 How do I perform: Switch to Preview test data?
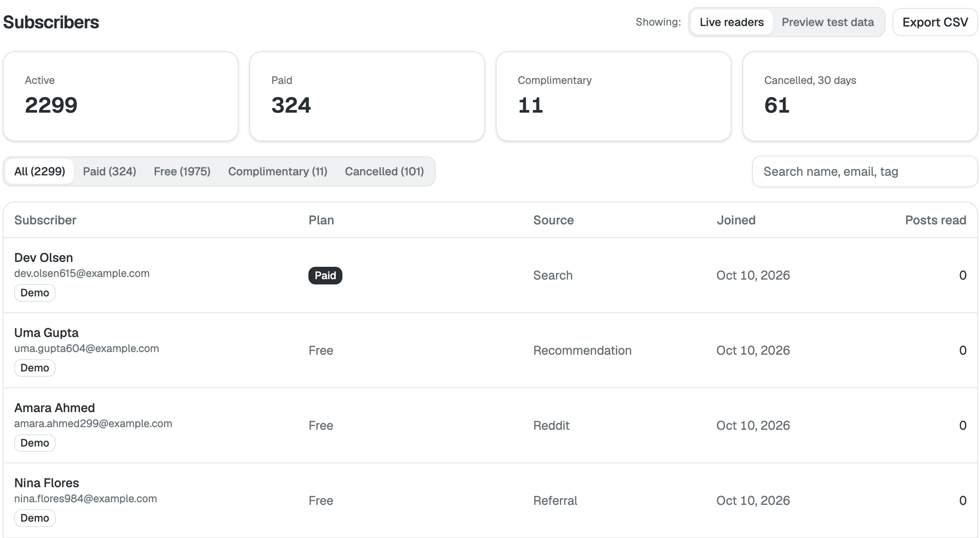coord(828,22)
